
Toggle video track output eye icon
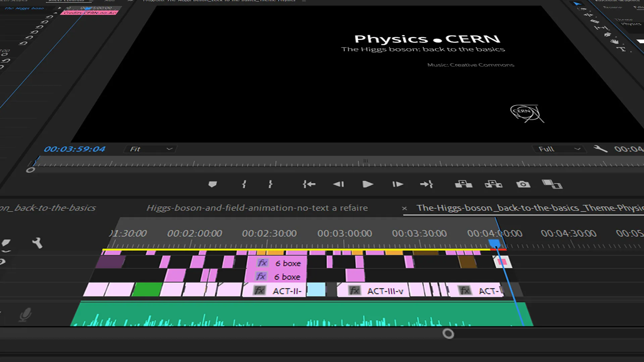click(x=3, y=261)
